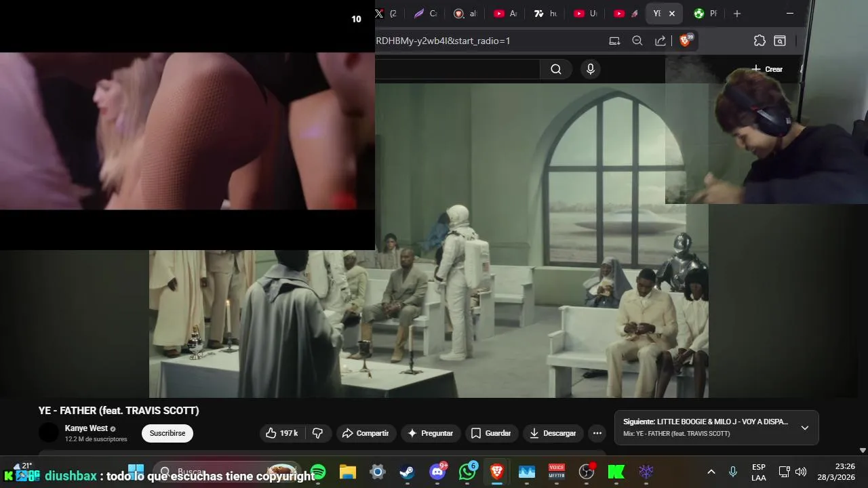The height and width of the screenshot is (488, 868).
Task: Share the video via Compartir
Action: [x=366, y=433]
